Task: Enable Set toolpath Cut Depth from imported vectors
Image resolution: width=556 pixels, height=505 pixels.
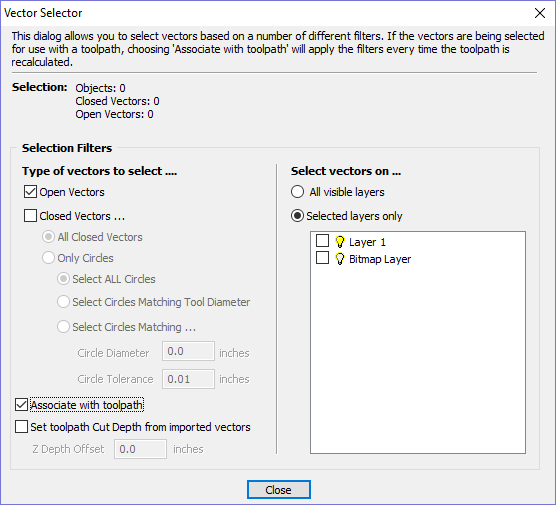Action: click(21, 427)
